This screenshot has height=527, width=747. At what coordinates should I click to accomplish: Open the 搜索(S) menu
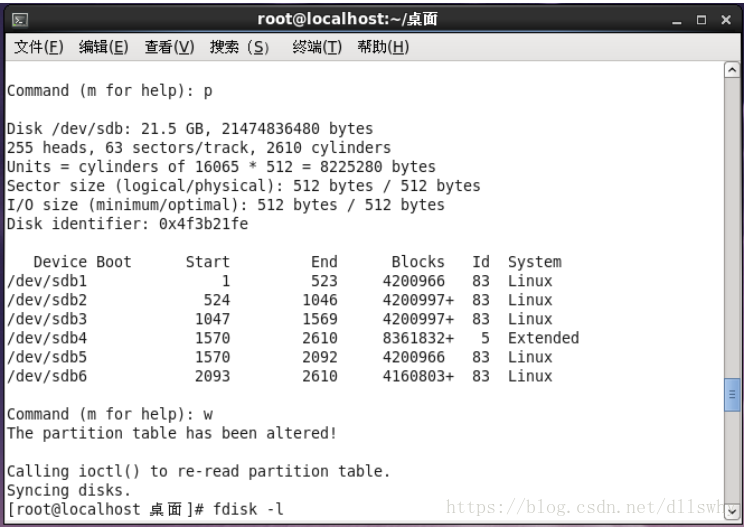point(240,47)
